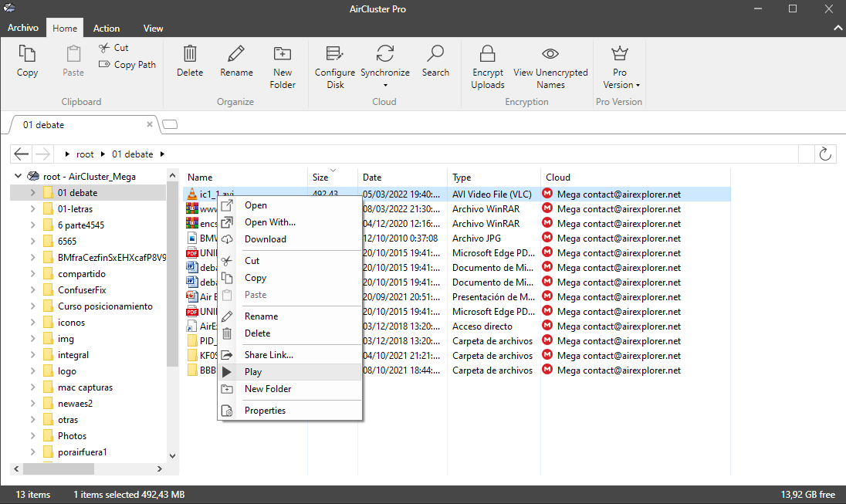Click the New Folder ribbon icon

point(283,54)
